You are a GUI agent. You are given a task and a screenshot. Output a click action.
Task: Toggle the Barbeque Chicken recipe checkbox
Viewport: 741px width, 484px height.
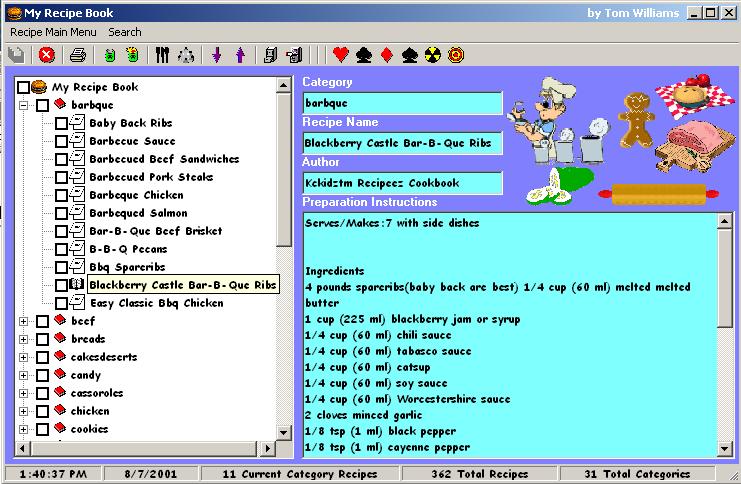coord(62,196)
